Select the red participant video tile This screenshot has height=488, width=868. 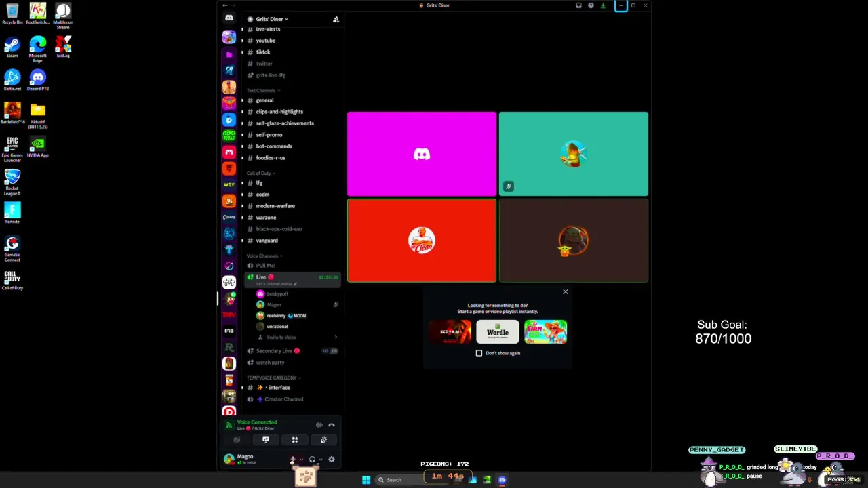422,241
